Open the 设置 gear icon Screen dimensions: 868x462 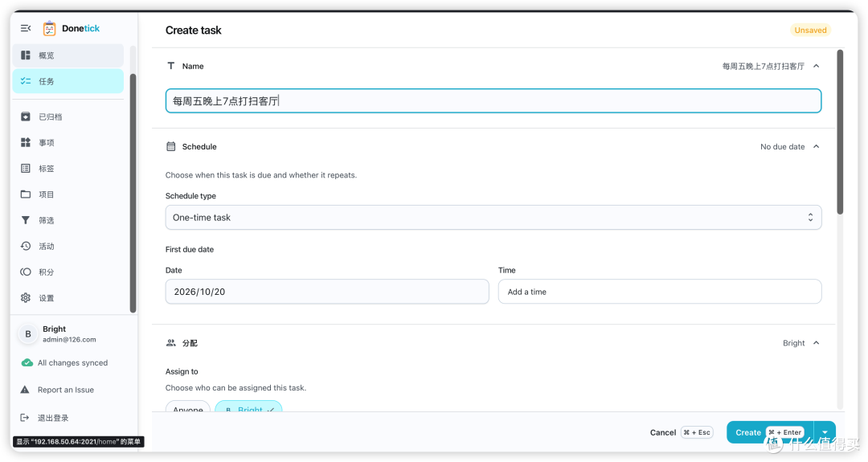point(26,297)
